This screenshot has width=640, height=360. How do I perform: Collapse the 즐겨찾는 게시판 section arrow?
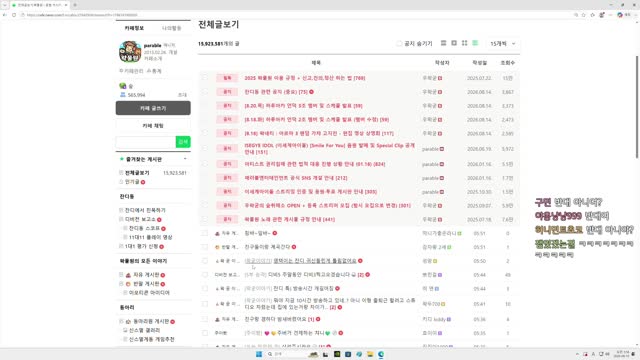tap(185, 159)
